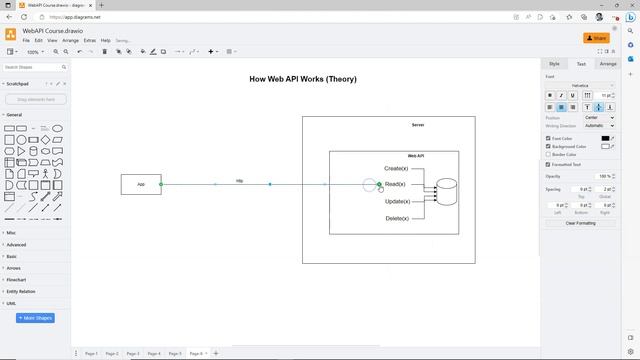Apply bold text formatting
Screen dimensions: 640x360
550,95
